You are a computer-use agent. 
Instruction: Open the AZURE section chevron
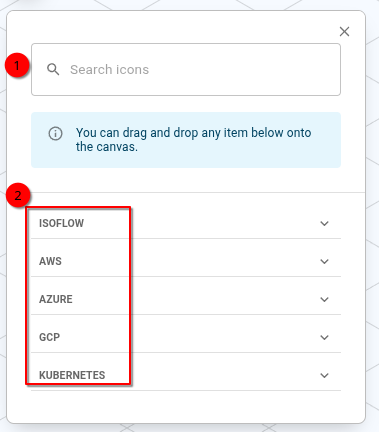324,299
